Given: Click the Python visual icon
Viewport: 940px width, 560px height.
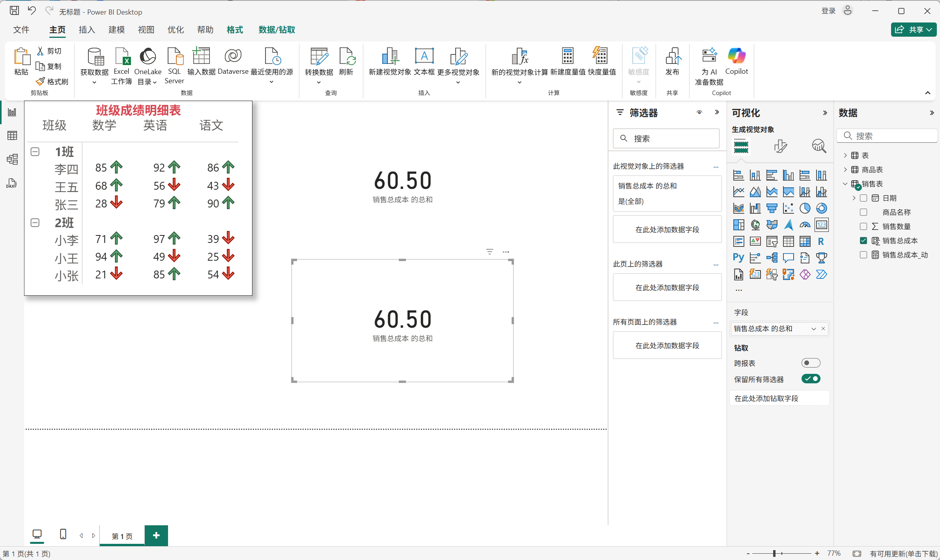Looking at the screenshot, I should point(738,258).
